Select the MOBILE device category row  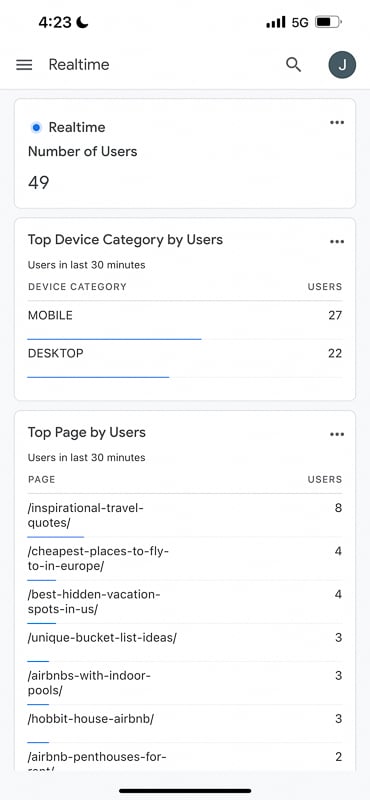[x=185, y=320]
